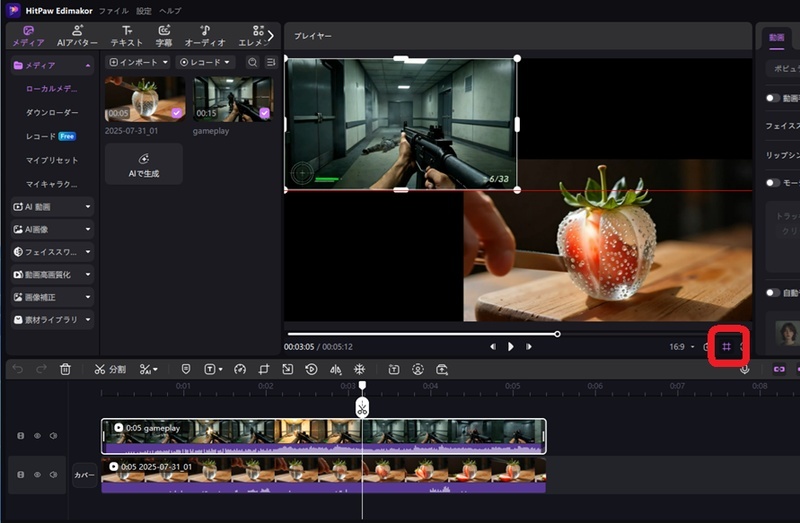Click the upward-arrow tray icon after person icon

click(x=442, y=369)
